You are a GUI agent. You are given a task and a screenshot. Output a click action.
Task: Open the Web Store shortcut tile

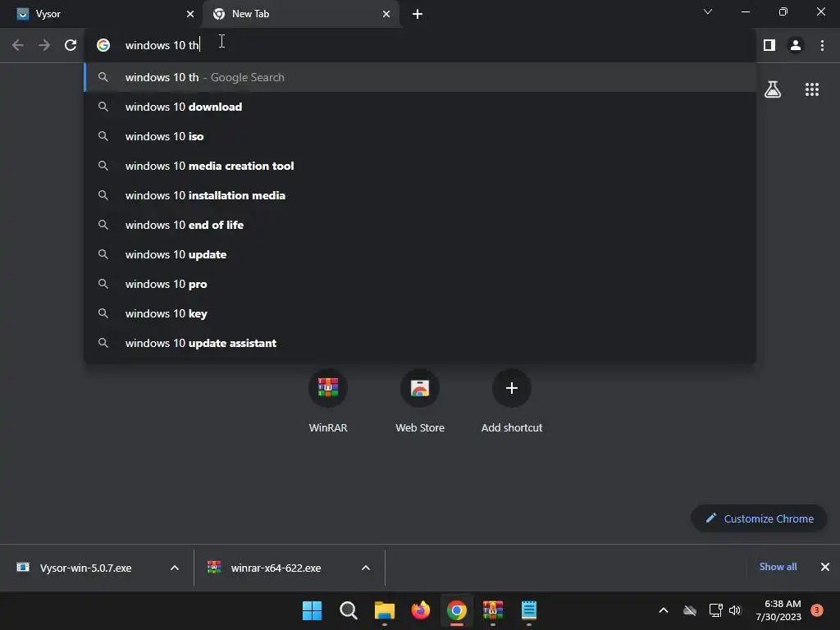[x=420, y=400]
